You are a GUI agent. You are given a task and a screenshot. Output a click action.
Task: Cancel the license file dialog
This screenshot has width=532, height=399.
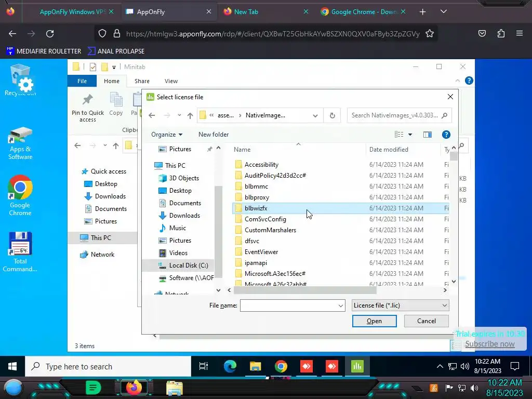point(426,321)
